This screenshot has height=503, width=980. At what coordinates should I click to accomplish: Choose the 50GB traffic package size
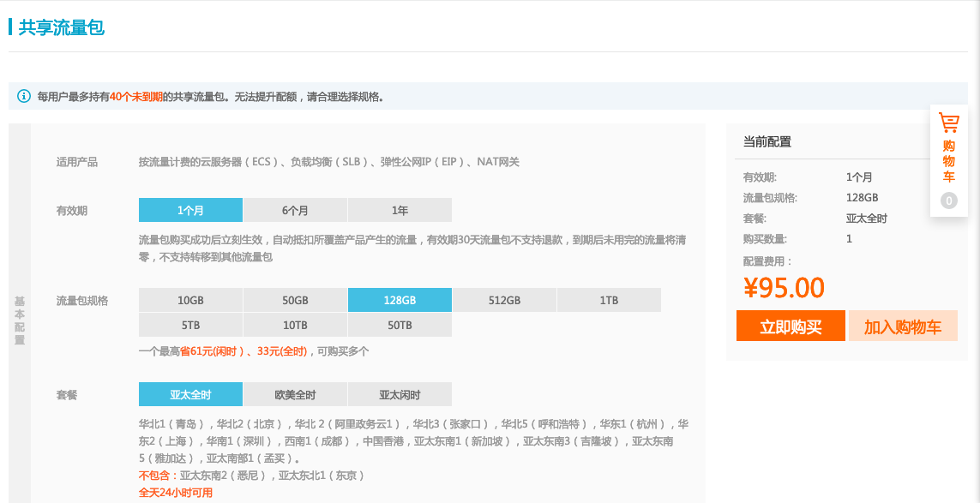click(295, 300)
